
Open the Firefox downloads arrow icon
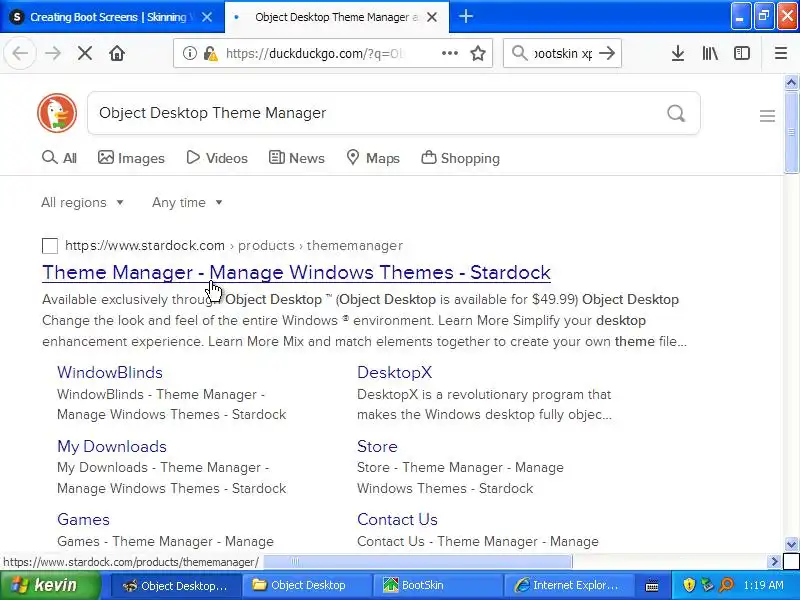pos(678,53)
